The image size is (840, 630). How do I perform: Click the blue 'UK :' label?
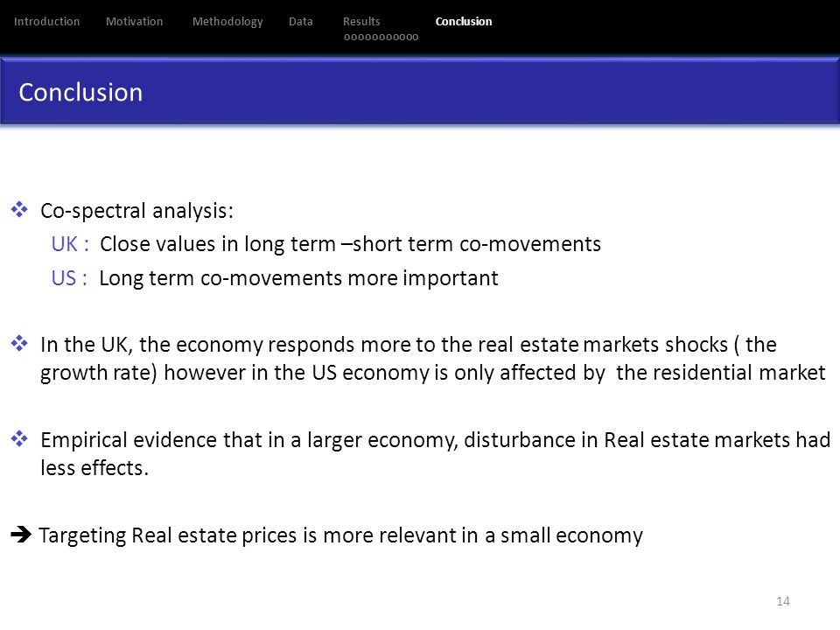click(x=70, y=244)
